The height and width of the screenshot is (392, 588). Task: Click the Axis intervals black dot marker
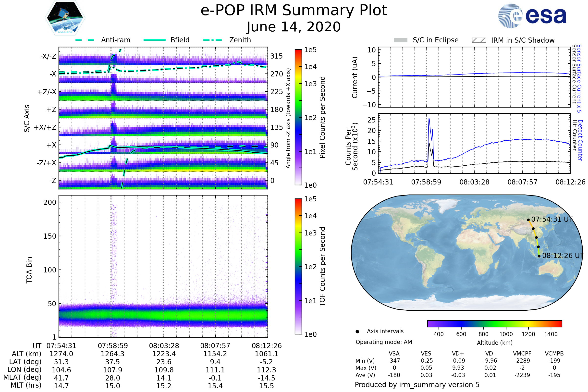click(357, 331)
